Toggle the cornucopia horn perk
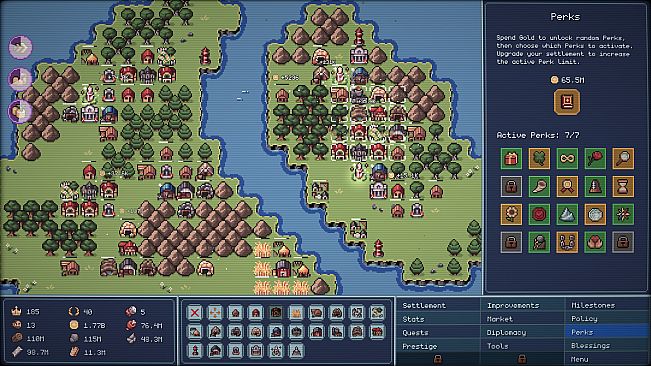Image resolution: width=651 pixels, height=366 pixels. point(539,186)
